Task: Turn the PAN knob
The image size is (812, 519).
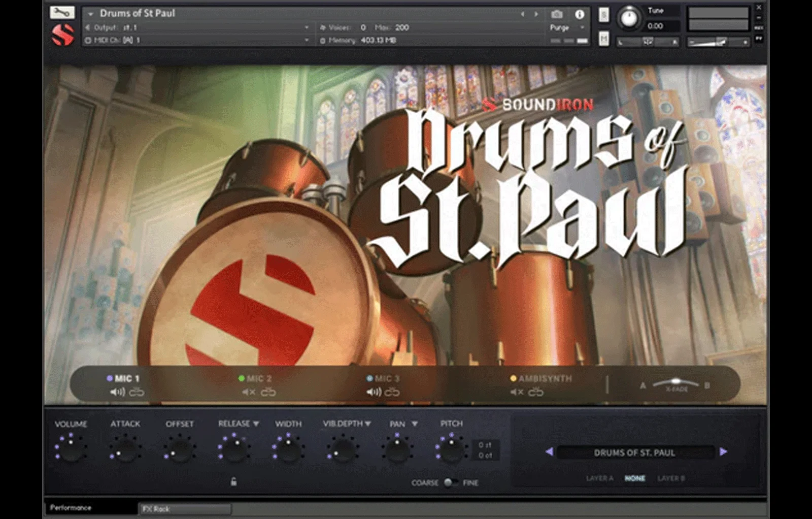Action: click(397, 449)
